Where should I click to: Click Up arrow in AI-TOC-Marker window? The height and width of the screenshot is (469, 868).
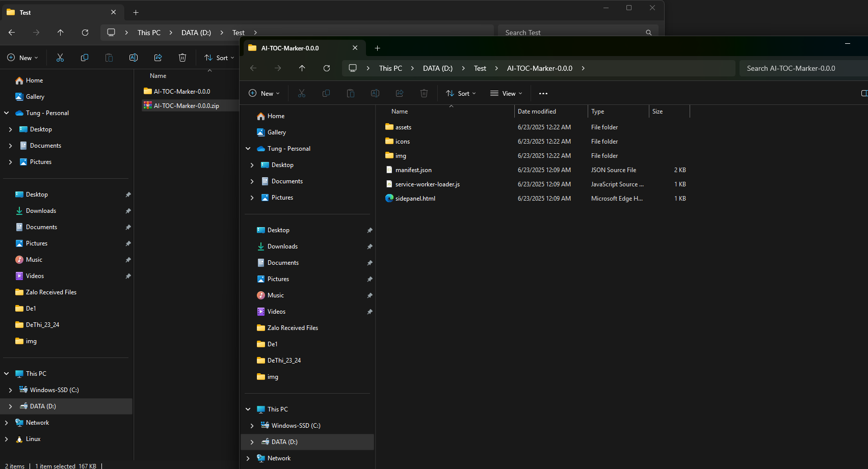coord(302,68)
